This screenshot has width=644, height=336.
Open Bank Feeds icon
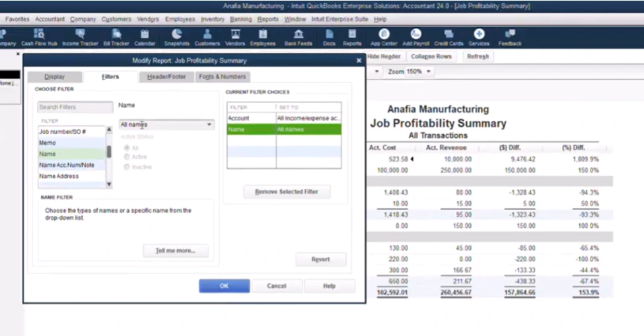click(x=298, y=38)
